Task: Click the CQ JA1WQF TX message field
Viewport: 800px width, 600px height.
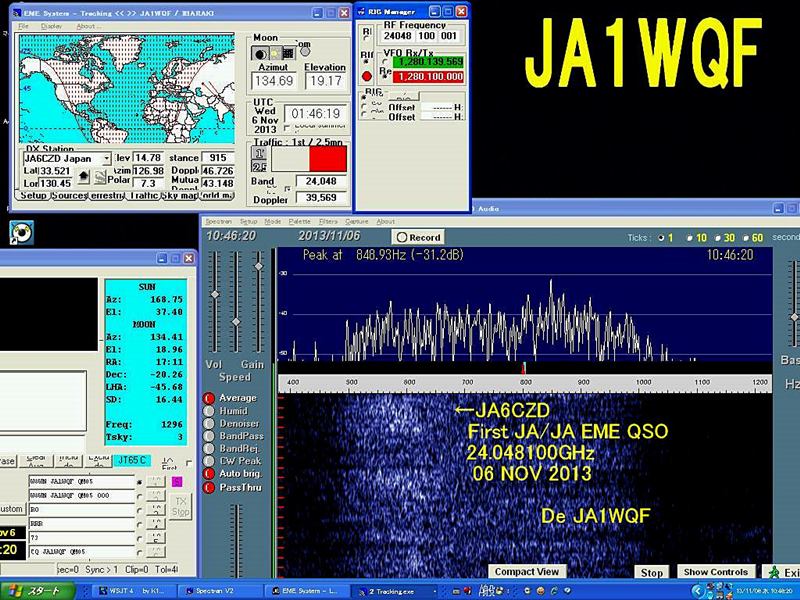Action: pos(82,552)
